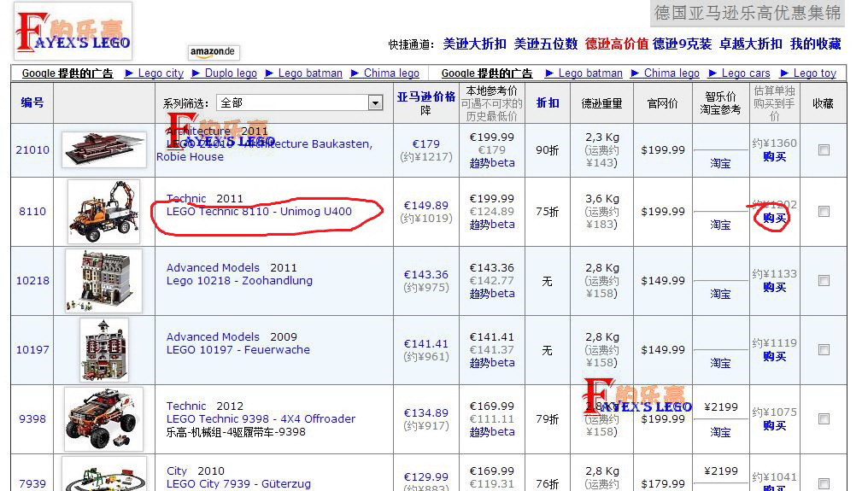Image resolution: width=868 pixels, height=491 pixels.
Task: Open 趋势beta trend for set 21010
Action: (492, 163)
